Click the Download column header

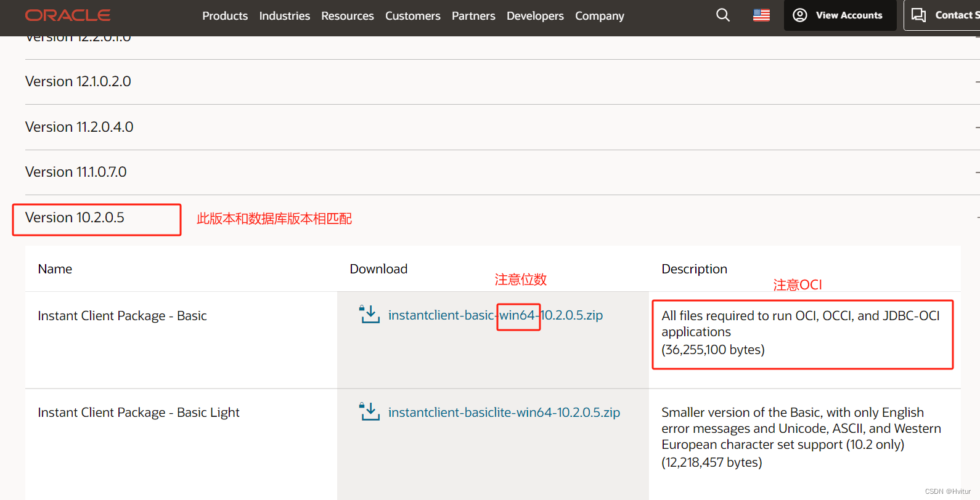[378, 269]
